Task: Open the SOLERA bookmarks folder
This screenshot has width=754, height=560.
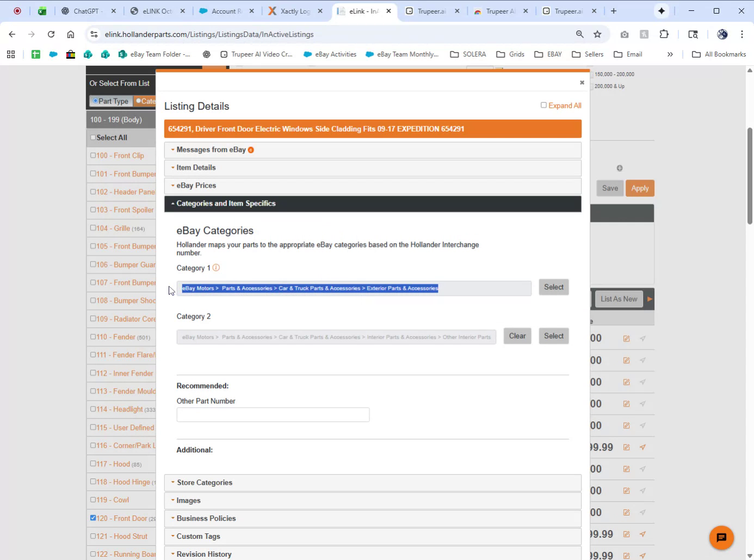Action: pos(468,54)
